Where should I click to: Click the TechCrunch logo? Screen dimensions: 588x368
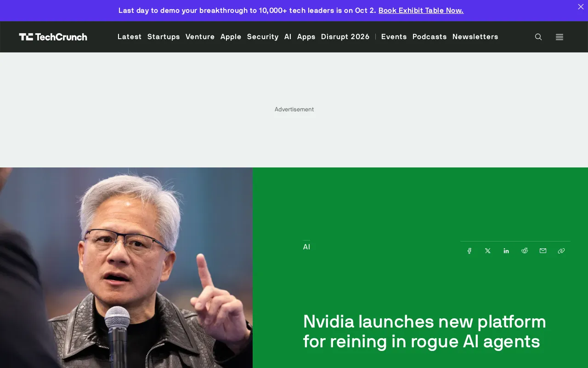pos(53,37)
